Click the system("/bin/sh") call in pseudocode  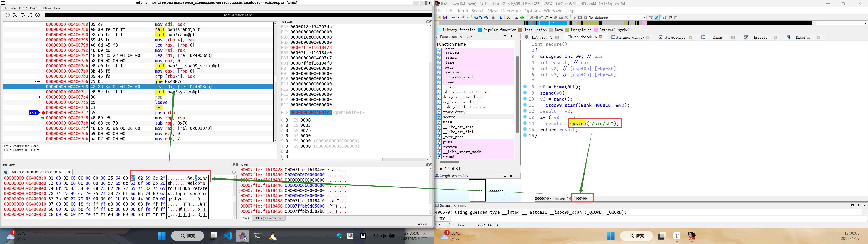click(594, 123)
